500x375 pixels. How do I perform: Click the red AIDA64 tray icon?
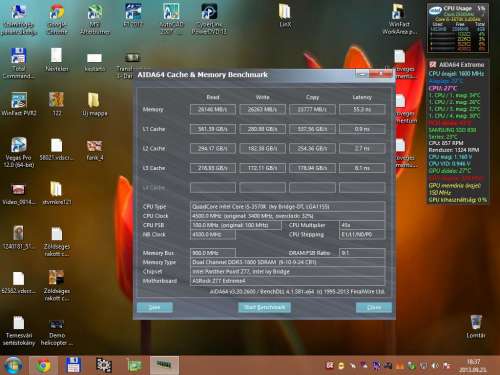(329, 366)
